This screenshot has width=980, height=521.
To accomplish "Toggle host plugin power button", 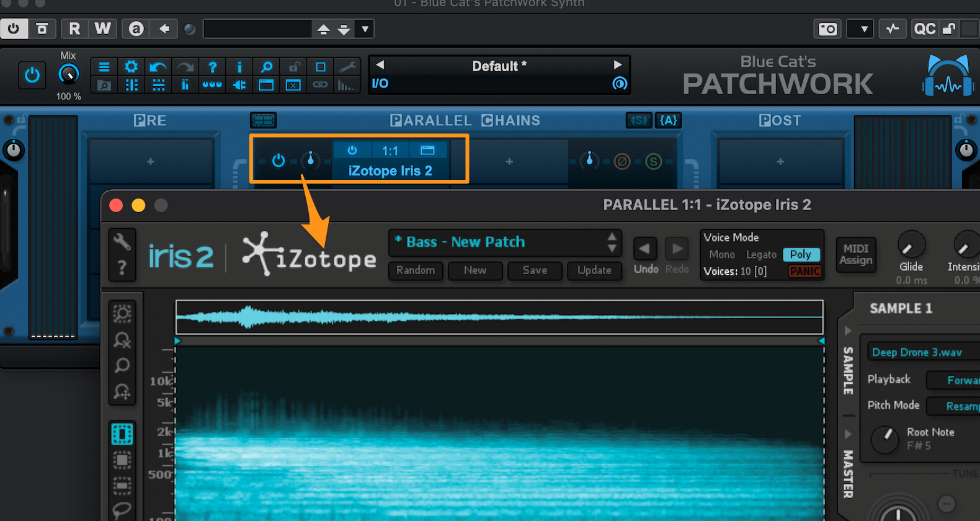I will tap(14, 29).
